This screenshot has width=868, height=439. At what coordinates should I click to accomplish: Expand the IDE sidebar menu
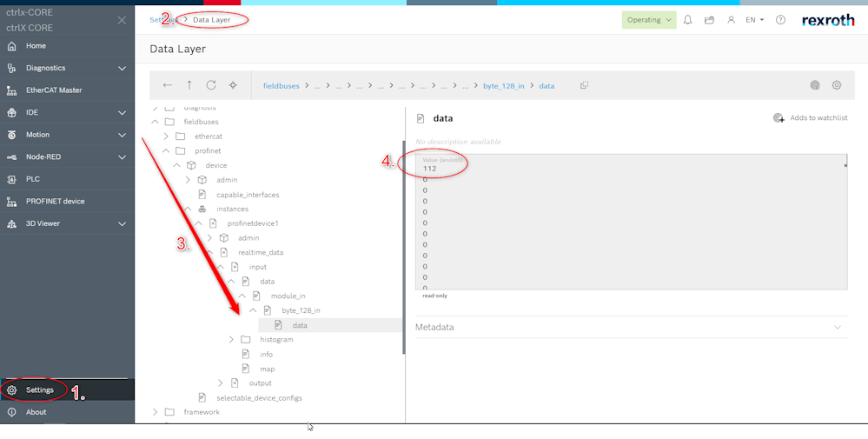pyautogui.click(x=123, y=112)
